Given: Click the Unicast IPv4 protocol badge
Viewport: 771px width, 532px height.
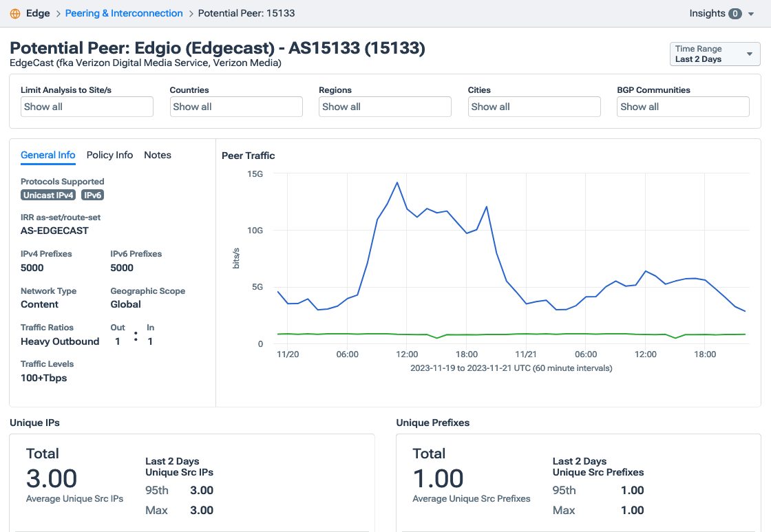Looking at the screenshot, I should pyautogui.click(x=48, y=195).
